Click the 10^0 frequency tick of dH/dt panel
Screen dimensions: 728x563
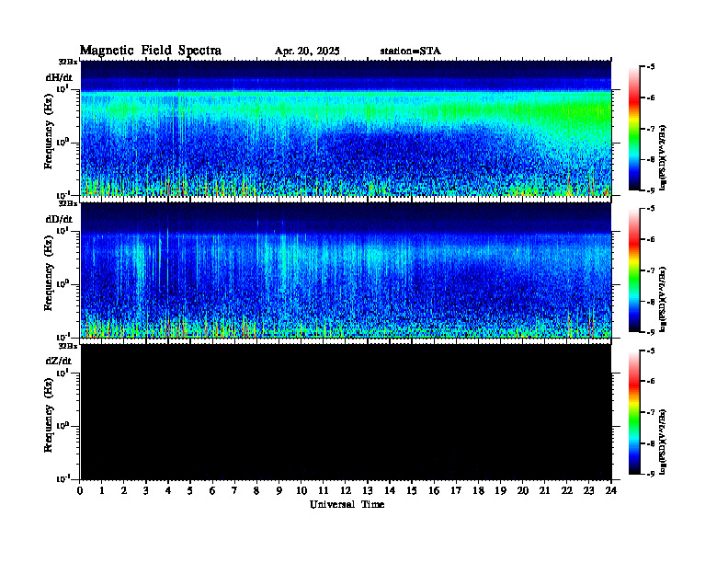[63, 143]
